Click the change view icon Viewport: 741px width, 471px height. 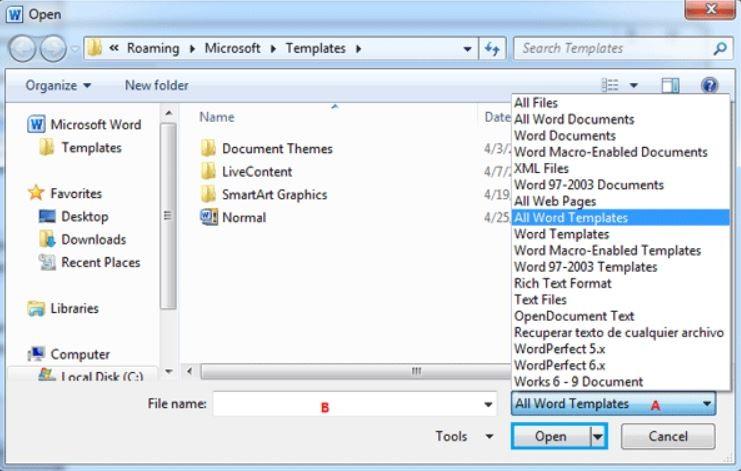[610, 85]
